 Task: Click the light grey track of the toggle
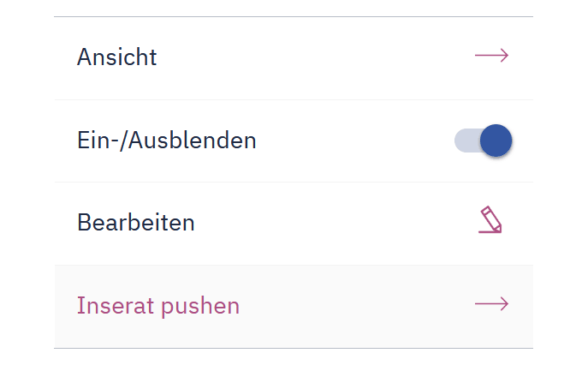tap(466, 141)
